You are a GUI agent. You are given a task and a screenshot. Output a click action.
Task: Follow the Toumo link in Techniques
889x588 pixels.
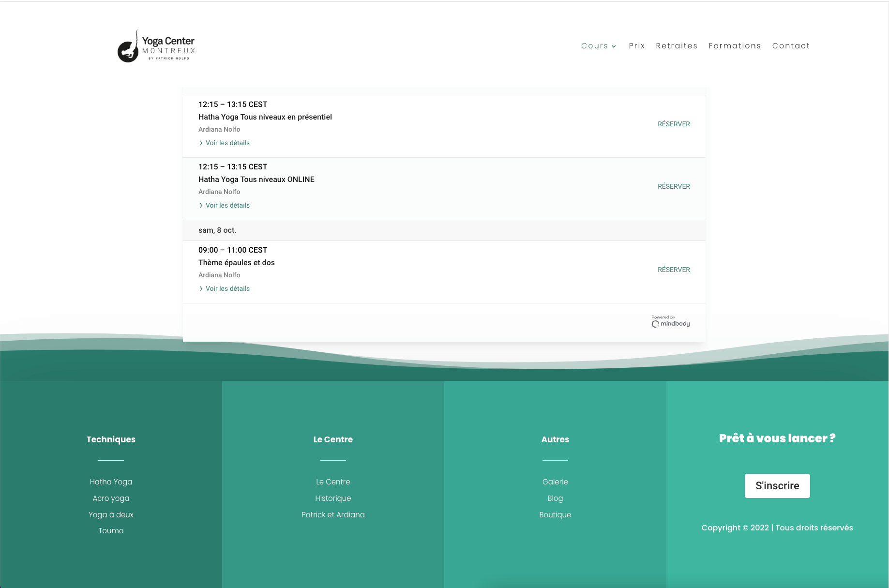tap(111, 531)
